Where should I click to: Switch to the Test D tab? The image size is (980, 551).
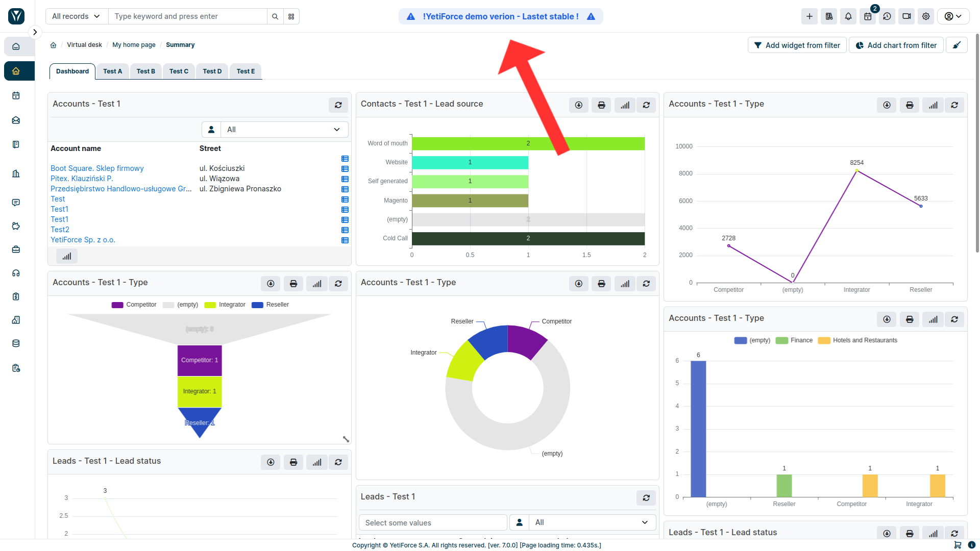(x=212, y=71)
